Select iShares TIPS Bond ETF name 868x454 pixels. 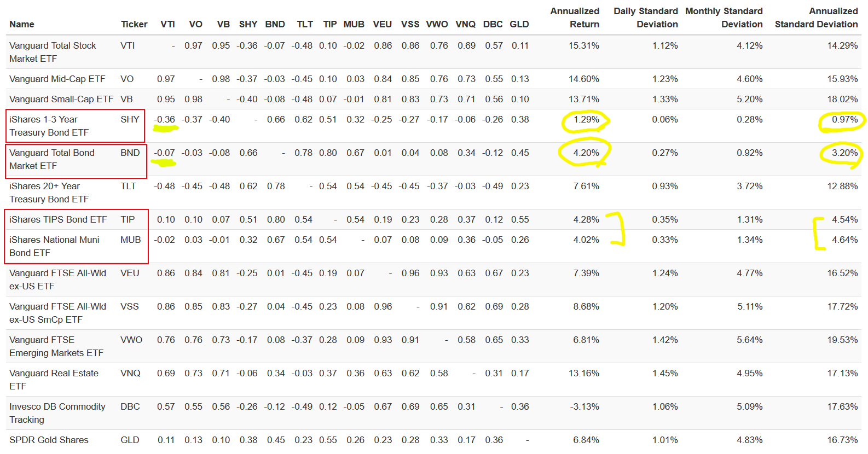pyautogui.click(x=58, y=219)
